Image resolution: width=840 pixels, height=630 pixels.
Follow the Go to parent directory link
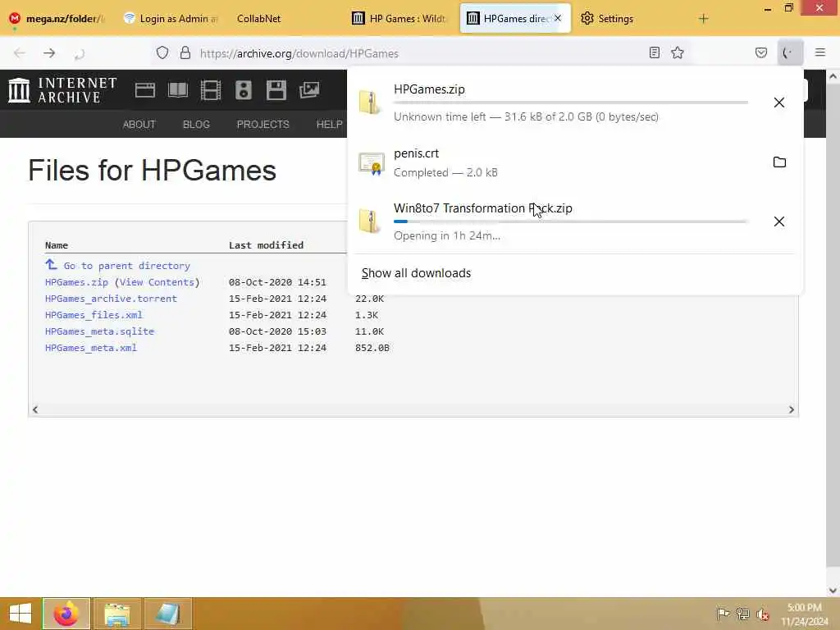126,266
